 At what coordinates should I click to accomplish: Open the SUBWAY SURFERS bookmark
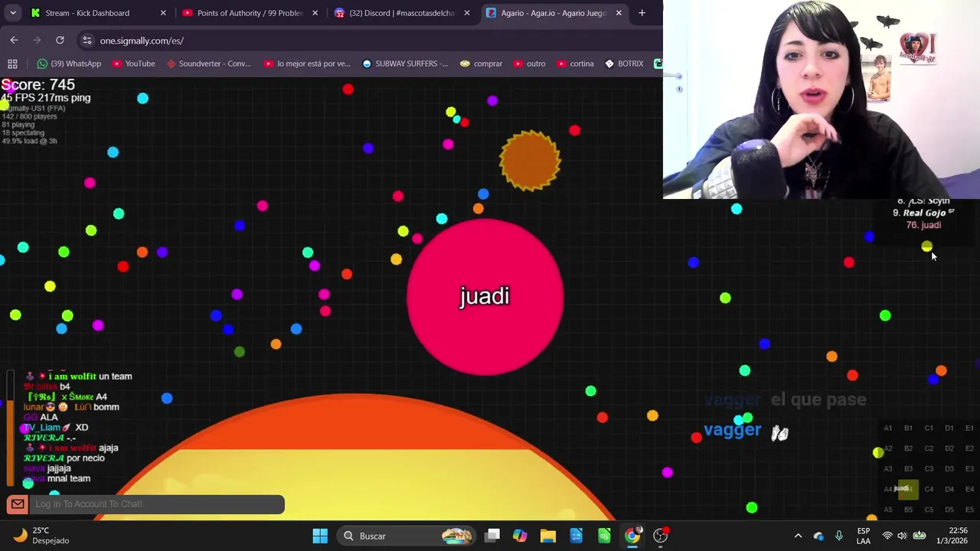point(405,64)
